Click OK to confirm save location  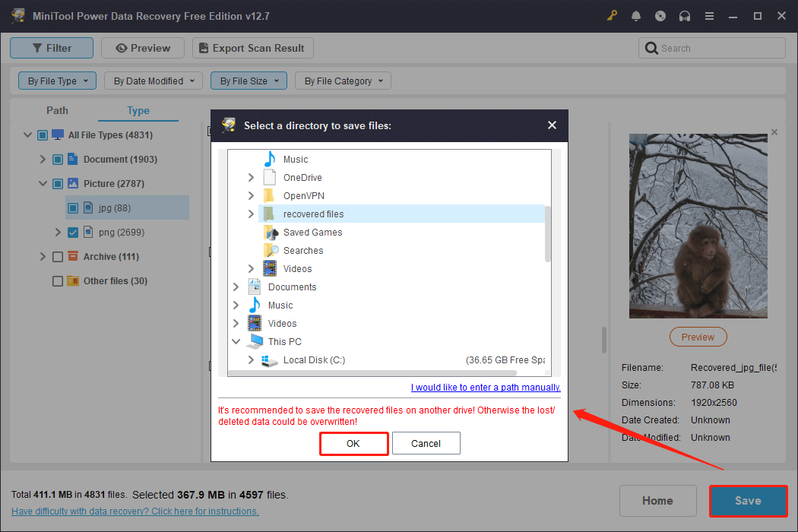pyautogui.click(x=353, y=443)
